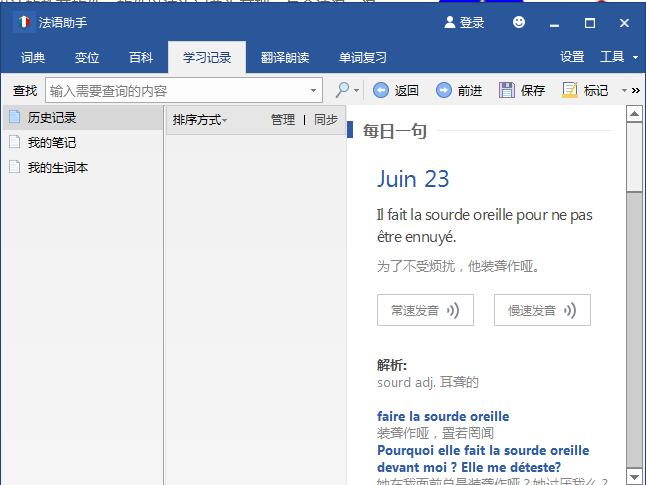
Task: Play 慢速发音 slow speed pronunciation
Action: tap(542, 310)
